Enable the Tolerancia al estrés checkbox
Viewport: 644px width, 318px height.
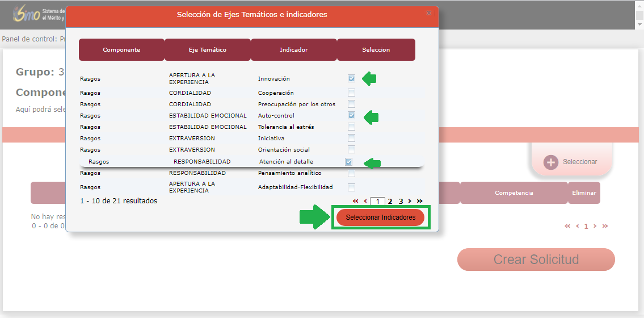[x=352, y=127]
